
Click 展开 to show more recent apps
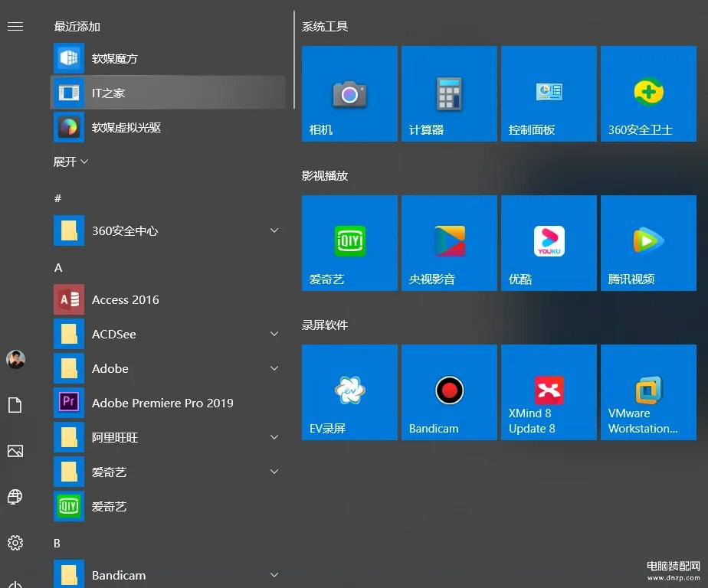click(70, 162)
